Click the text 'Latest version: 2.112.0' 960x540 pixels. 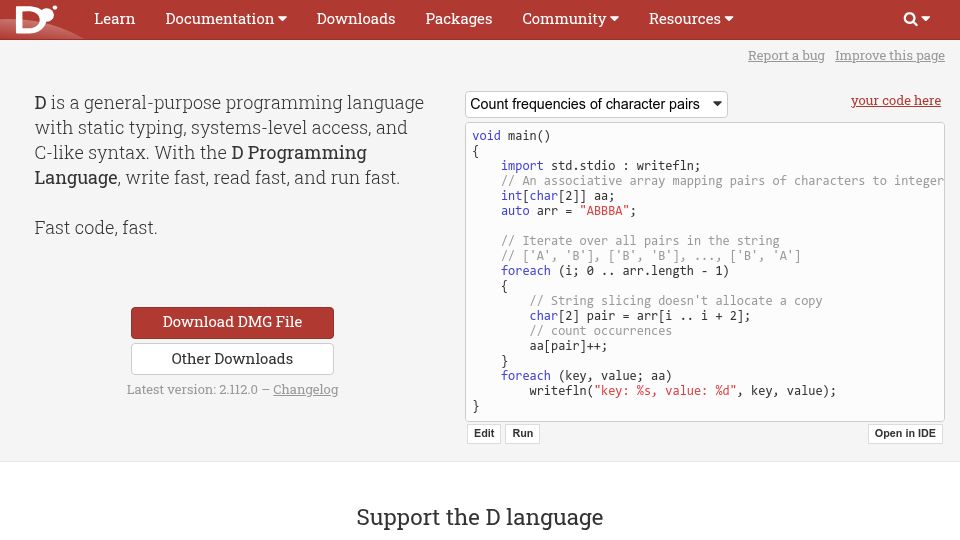pyautogui.click(x=192, y=389)
